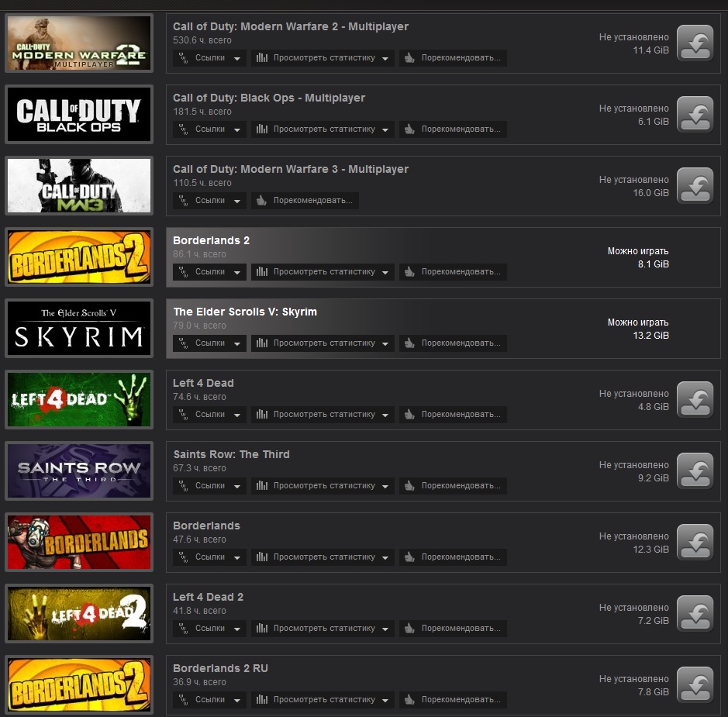Image resolution: width=728 pixels, height=717 pixels.
Task: Click download icon for Borderlands 2 RU
Action: tap(695, 685)
